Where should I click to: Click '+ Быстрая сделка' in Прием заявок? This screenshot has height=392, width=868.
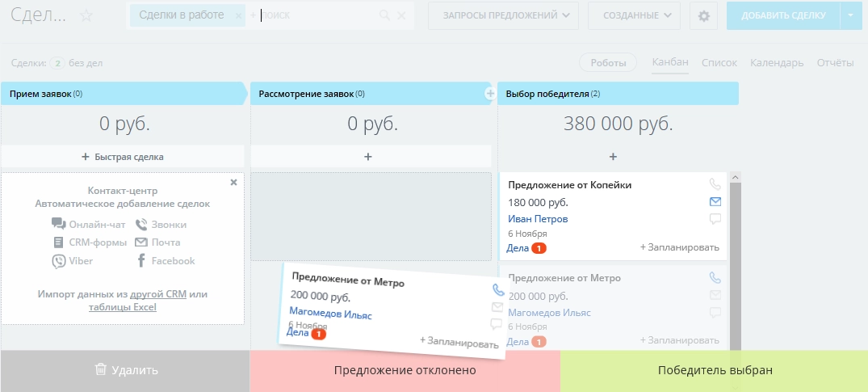tap(123, 157)
